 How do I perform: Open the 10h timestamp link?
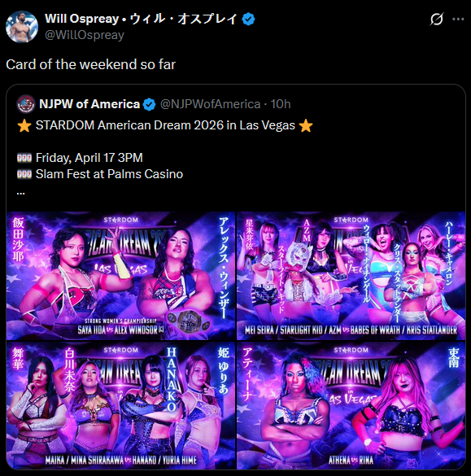coord(280,104)
